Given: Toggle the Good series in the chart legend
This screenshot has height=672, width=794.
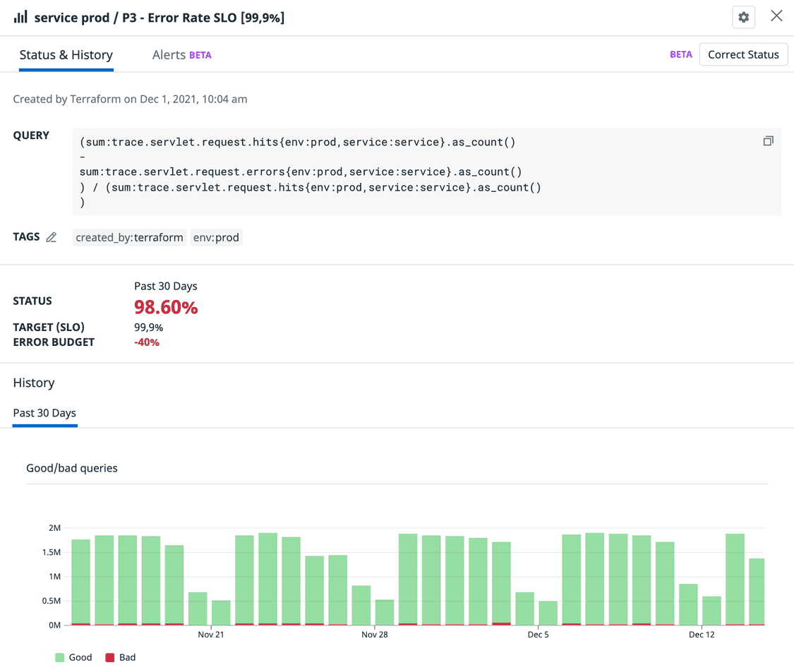Looking at the screenshot, I should tap(73, 657).
